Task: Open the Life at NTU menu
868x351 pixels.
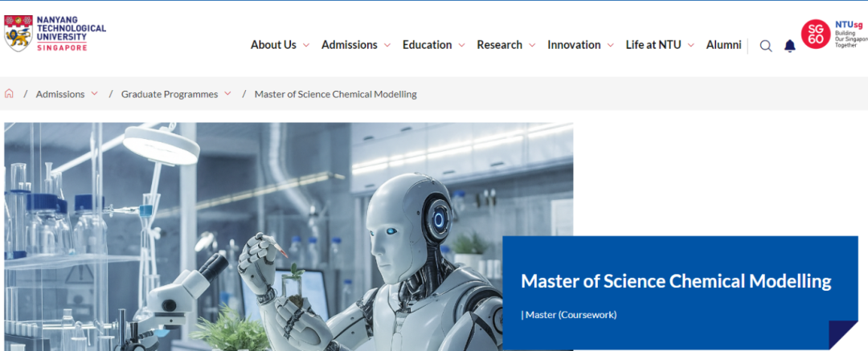Action: point(653,45)
